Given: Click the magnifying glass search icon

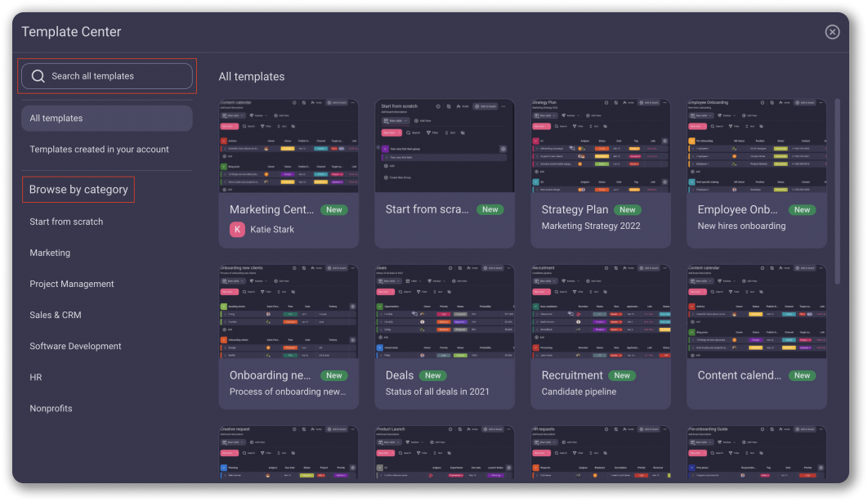Looking at the screenshot, I should [38, 76].
